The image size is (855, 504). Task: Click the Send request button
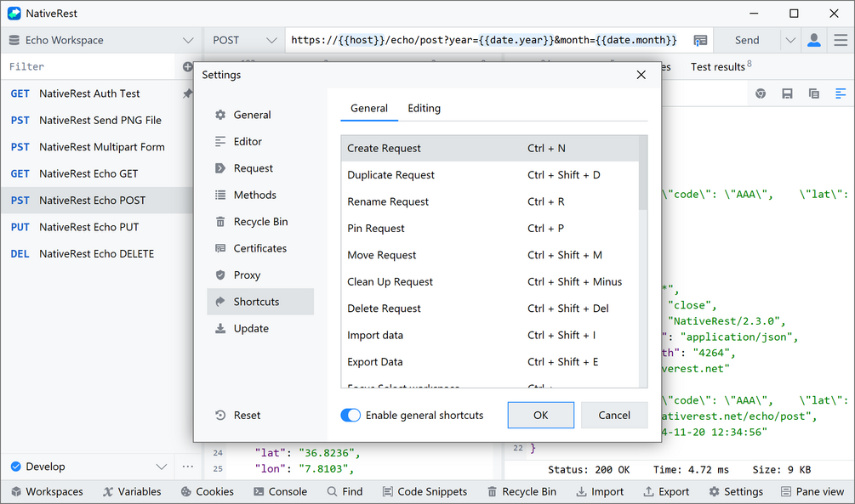(747, 40)
